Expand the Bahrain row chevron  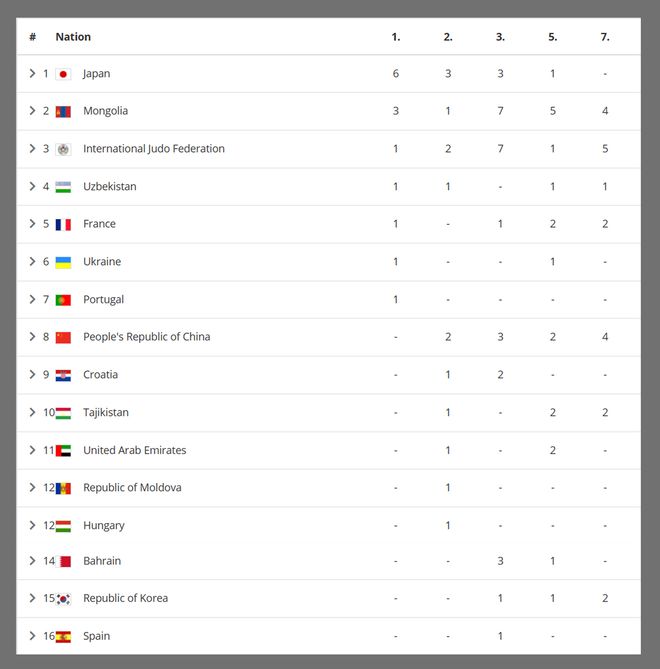coord(32,561)
